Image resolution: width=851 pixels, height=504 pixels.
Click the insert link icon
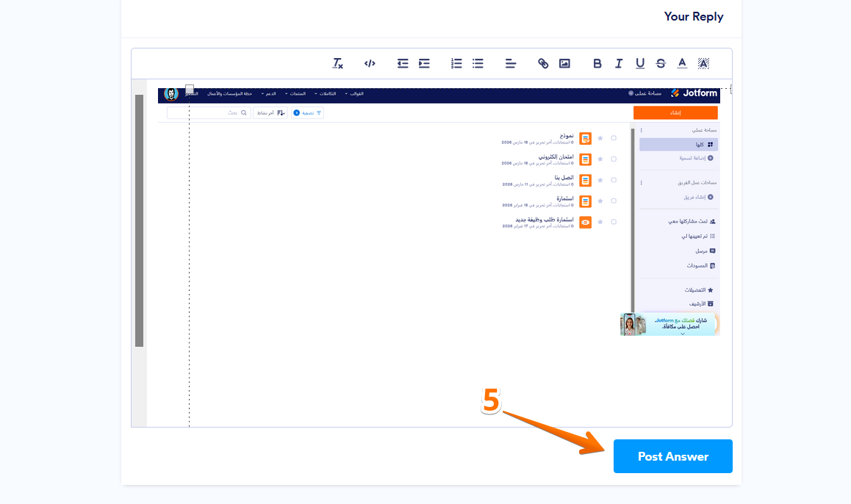point(543,64)
